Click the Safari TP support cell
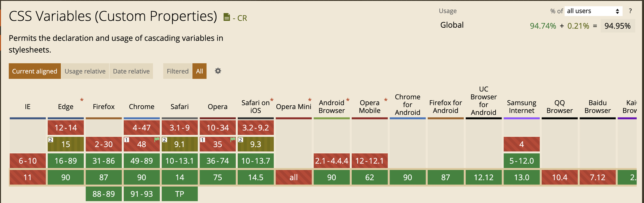The height and width of the screenshot is (203, 644). pos(180,194)
